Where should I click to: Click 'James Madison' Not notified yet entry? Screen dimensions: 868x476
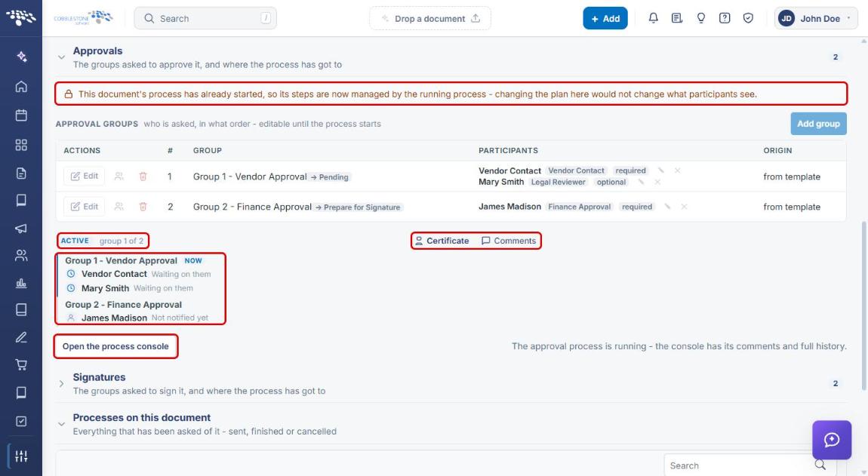pyautogui.click(x=137, y=318)
